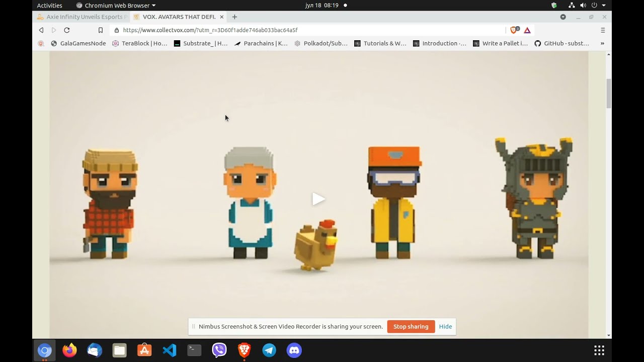Hide the screen sharing notification
This screenshot has height=362, width=644.
point(445,326)
